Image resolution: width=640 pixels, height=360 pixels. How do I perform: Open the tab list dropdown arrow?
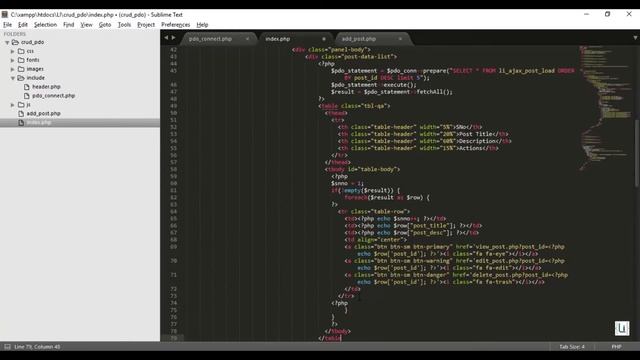(635, 38)
